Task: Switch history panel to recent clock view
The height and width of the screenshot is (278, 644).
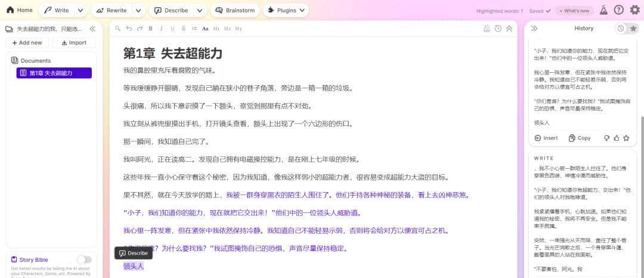Action: tap(621, 28)
